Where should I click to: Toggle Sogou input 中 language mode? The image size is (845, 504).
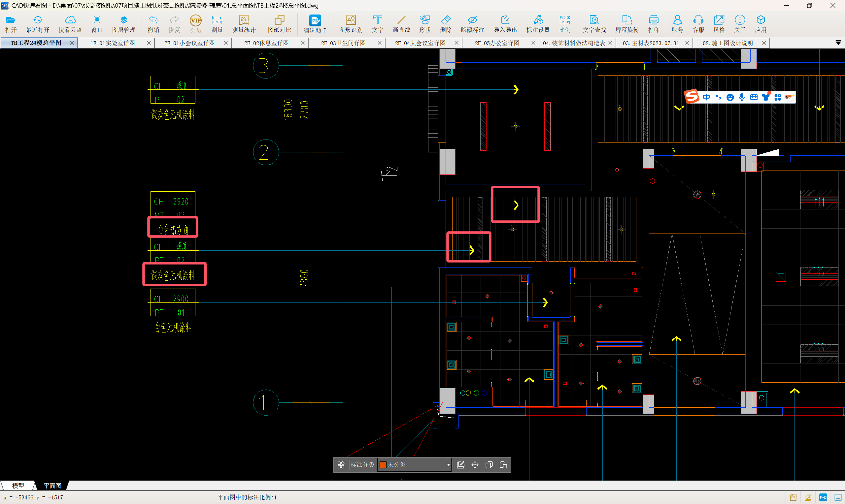[706, 98]
